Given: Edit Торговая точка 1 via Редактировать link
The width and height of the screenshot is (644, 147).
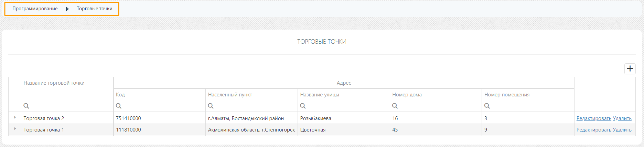Looking at the screenshot, I should pos(594,130).
